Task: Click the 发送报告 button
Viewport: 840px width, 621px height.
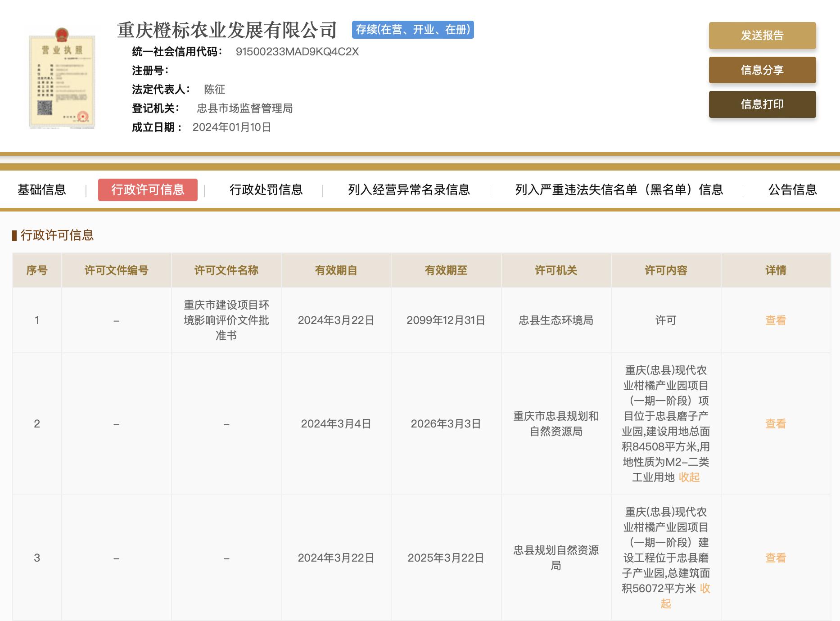Action: click(762, 36)
